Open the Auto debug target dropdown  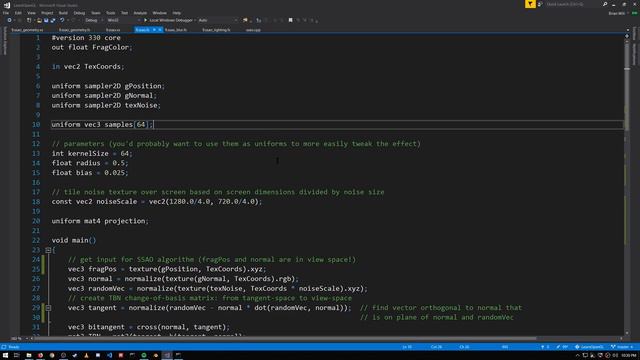[217, 20]
